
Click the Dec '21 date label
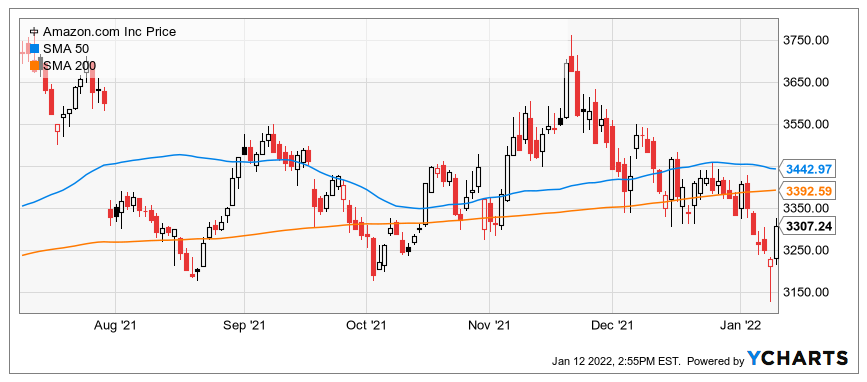pyautogui.click(x=613, y=325)
